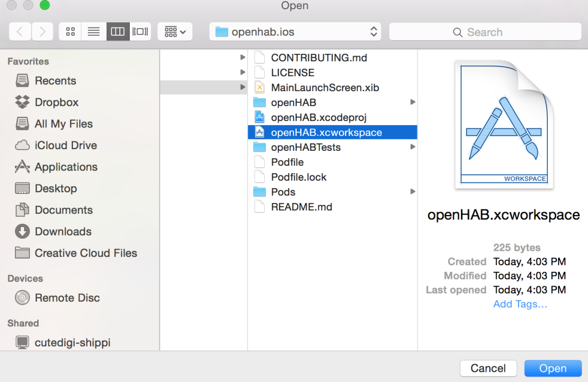Select MainLaunchScreen.xib file

click(332, 88)
